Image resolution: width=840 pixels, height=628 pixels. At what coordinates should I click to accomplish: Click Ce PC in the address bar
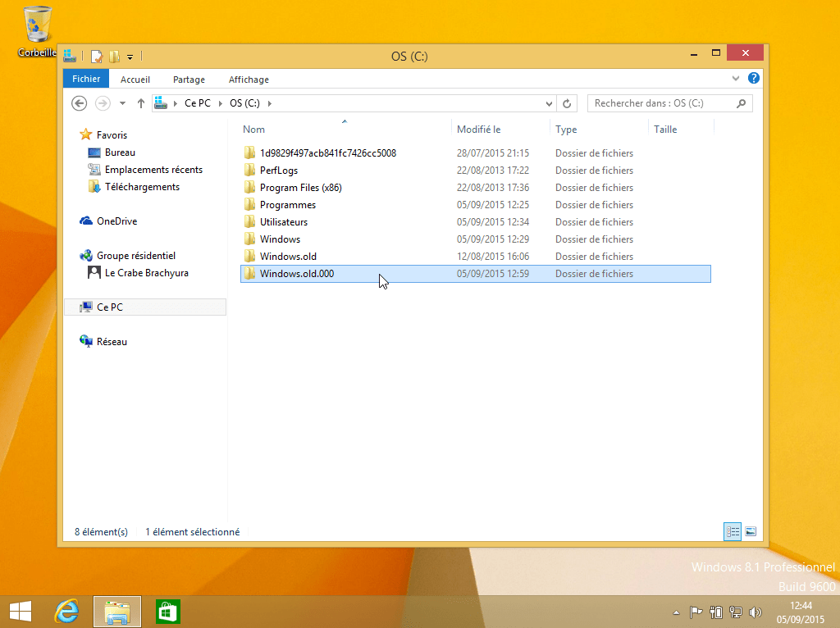[x=198, y=103]
